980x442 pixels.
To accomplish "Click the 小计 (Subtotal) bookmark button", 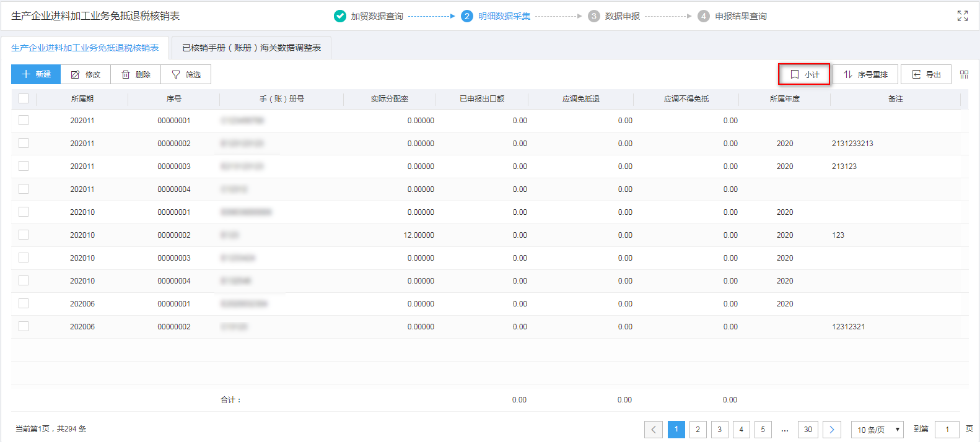I will [804, 74].
